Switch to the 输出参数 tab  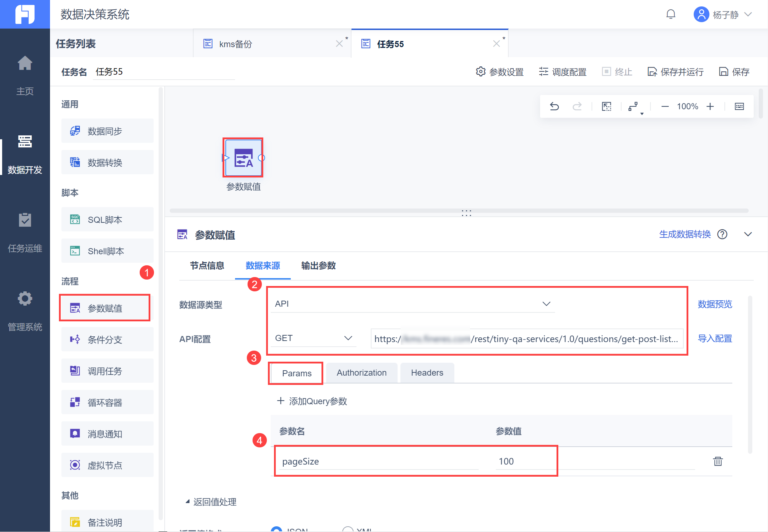pos(318,266)
